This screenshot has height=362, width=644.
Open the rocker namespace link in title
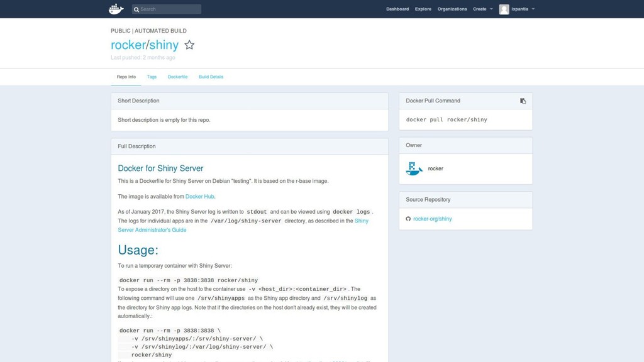coord(128,45)
